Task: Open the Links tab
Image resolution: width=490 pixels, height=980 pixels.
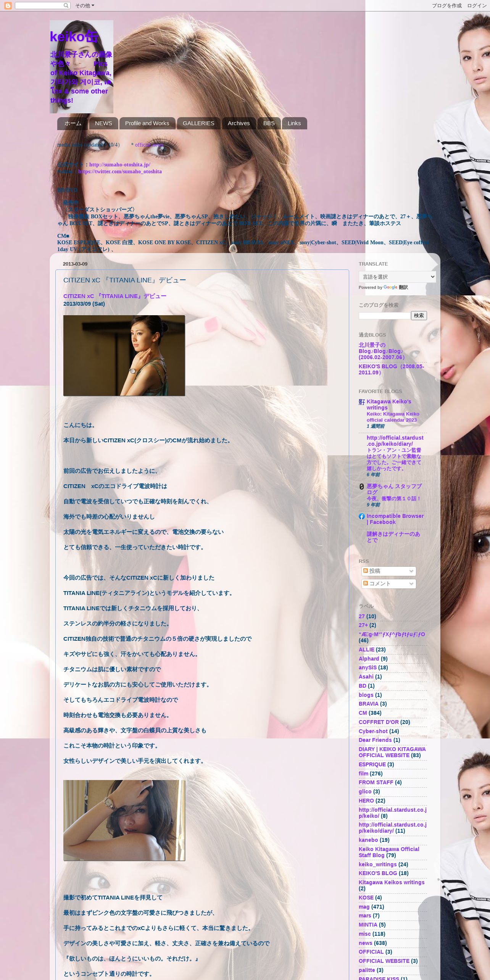Action: [294, 123]
